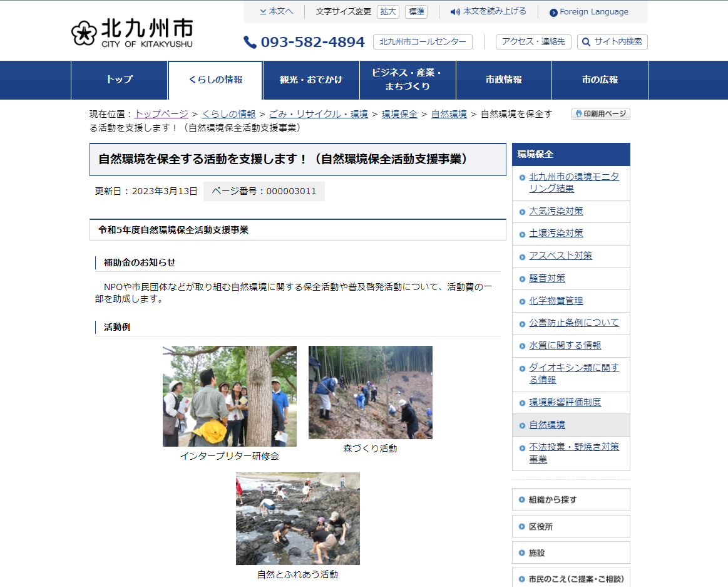728x587 pixels.
Task: Open 北九州市コールセンター button
Action: pyautogui.click(x=423, y=42)
